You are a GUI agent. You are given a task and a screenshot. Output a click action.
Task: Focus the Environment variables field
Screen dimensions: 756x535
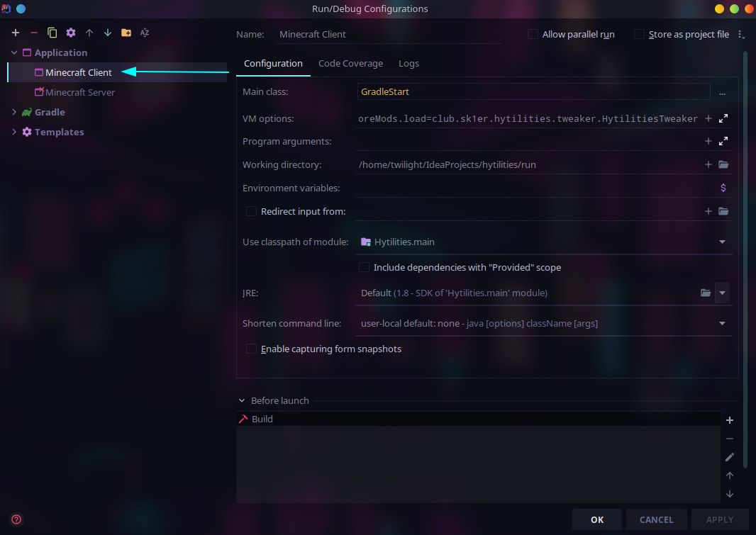point(535,188)
